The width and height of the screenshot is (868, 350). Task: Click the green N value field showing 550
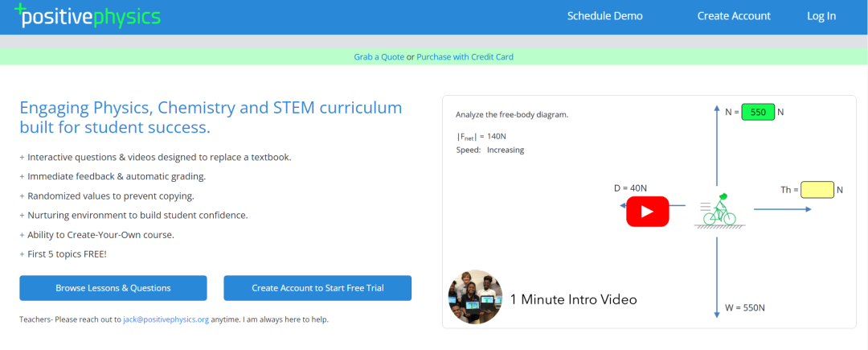click(x=758, y=113)
